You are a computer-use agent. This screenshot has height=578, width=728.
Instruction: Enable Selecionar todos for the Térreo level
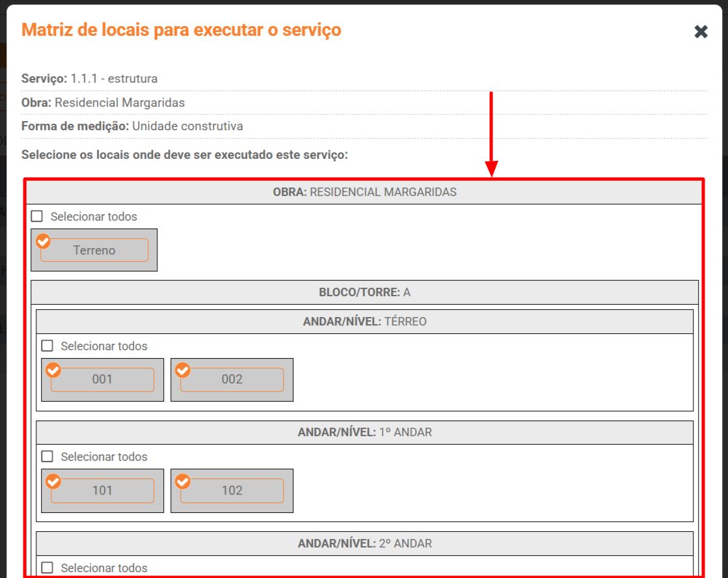(x=47, y=346)
